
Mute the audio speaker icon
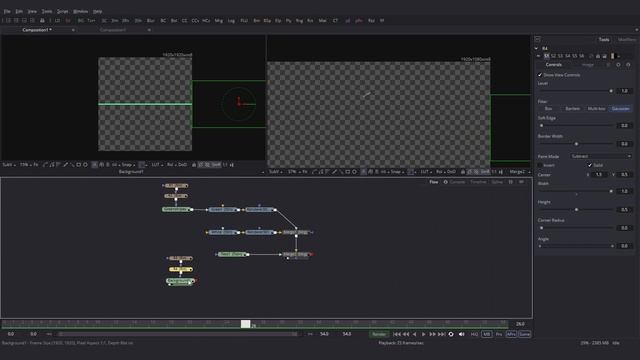[x=462, y=334]
